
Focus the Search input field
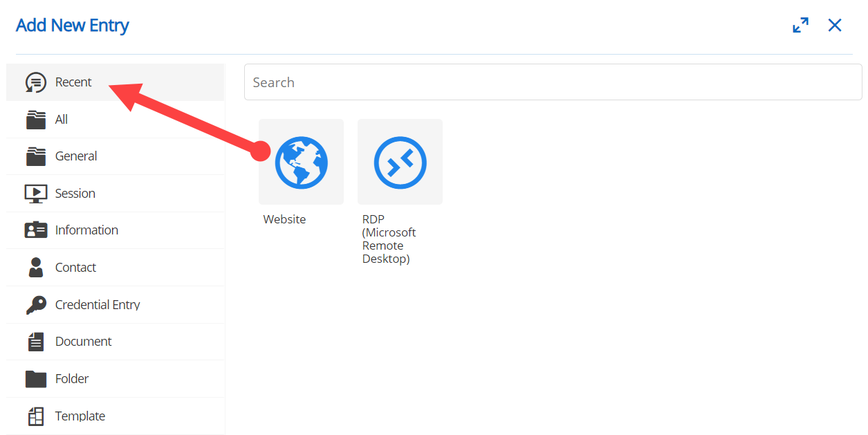tap(553, 82)
